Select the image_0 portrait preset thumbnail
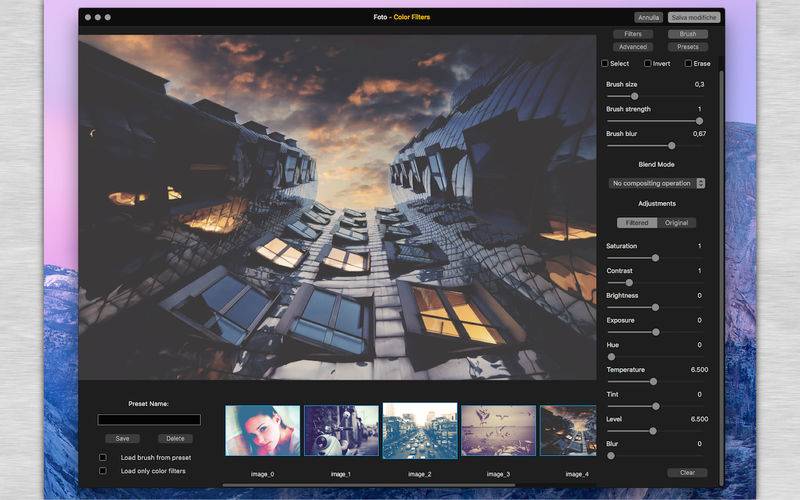This screenshot has height=500, width=800. point(263,431)
